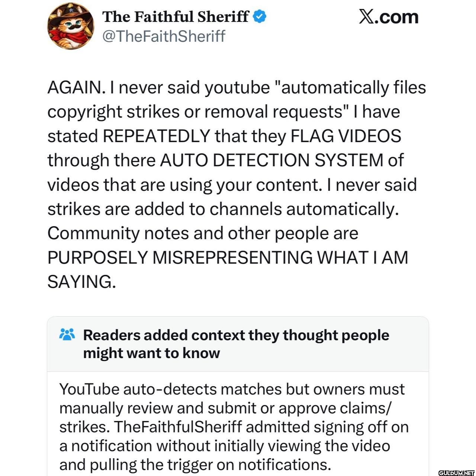The image size is (476, 476).
Task: Click the ".com" text beside the X logo
Action: pos(396,17)
